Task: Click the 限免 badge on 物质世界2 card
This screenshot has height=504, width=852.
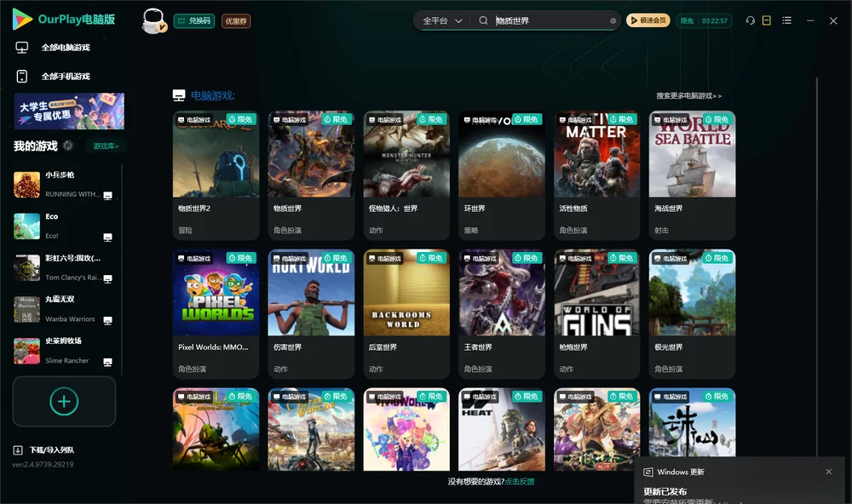Action: pyautogui.click(x=243, y=119)
